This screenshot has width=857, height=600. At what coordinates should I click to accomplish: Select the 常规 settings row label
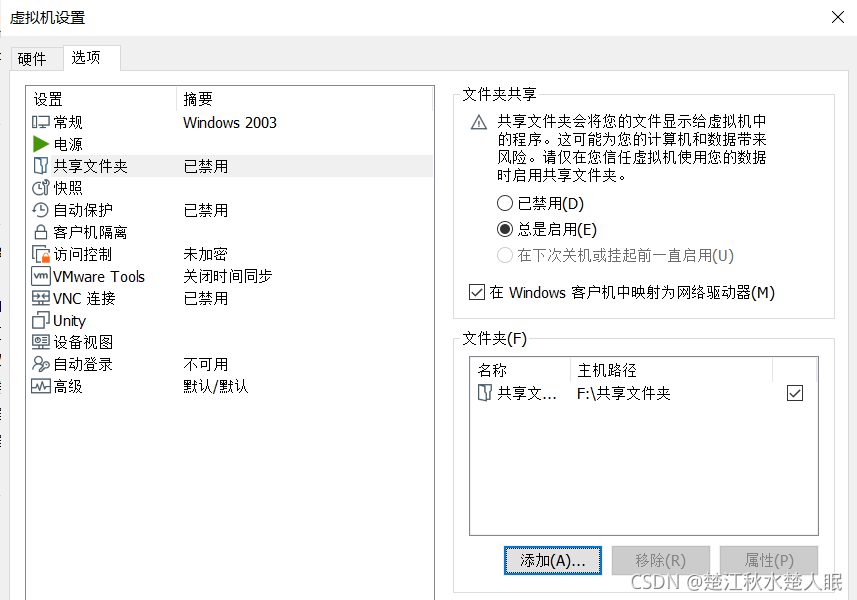[x=68, y=122]
